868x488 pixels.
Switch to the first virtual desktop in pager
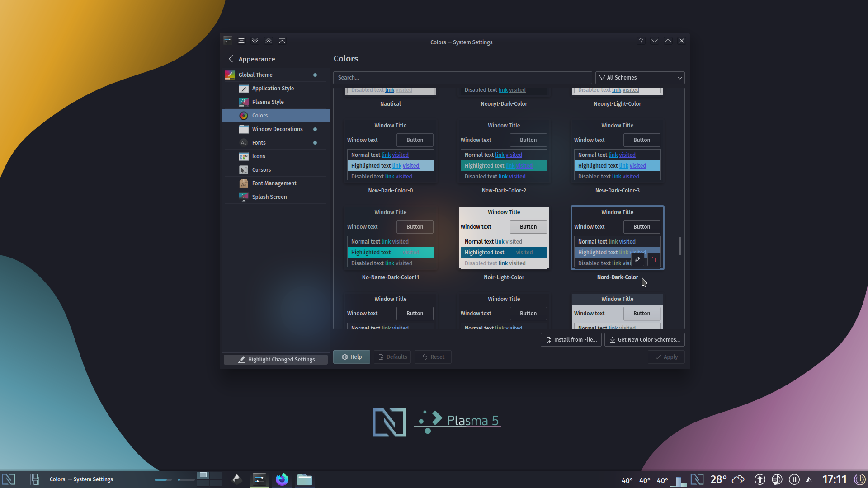coord(203,475)
